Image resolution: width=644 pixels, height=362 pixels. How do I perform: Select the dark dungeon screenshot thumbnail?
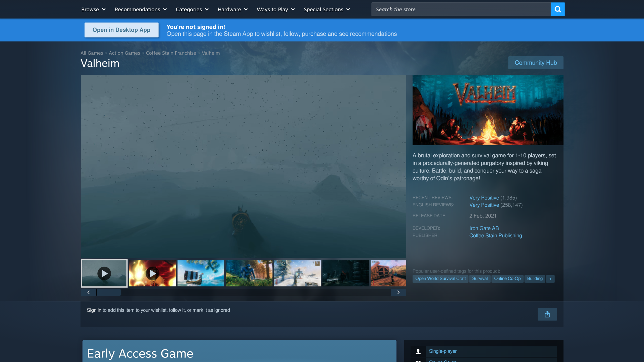pos(346,273)
